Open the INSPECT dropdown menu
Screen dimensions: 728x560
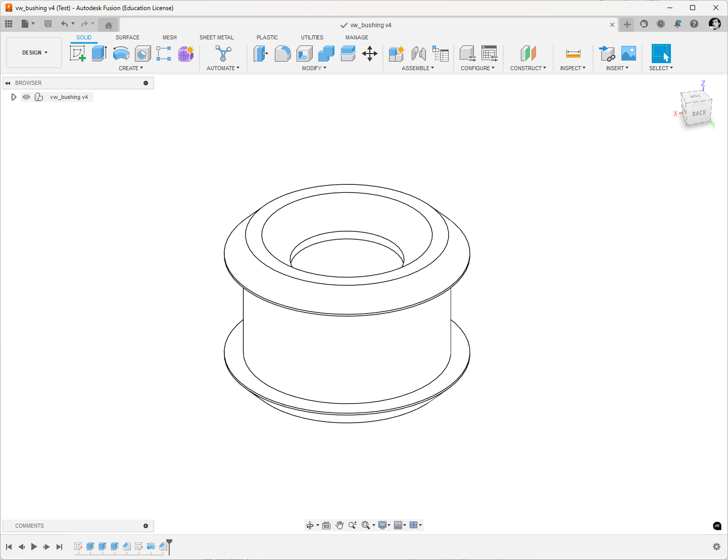point(573,68)
